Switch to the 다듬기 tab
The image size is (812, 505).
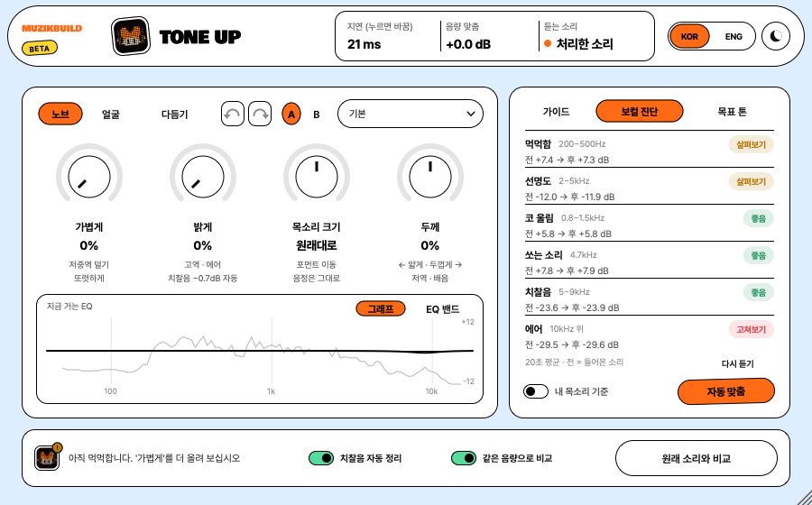pyautogui.click(x=174, y=115)
